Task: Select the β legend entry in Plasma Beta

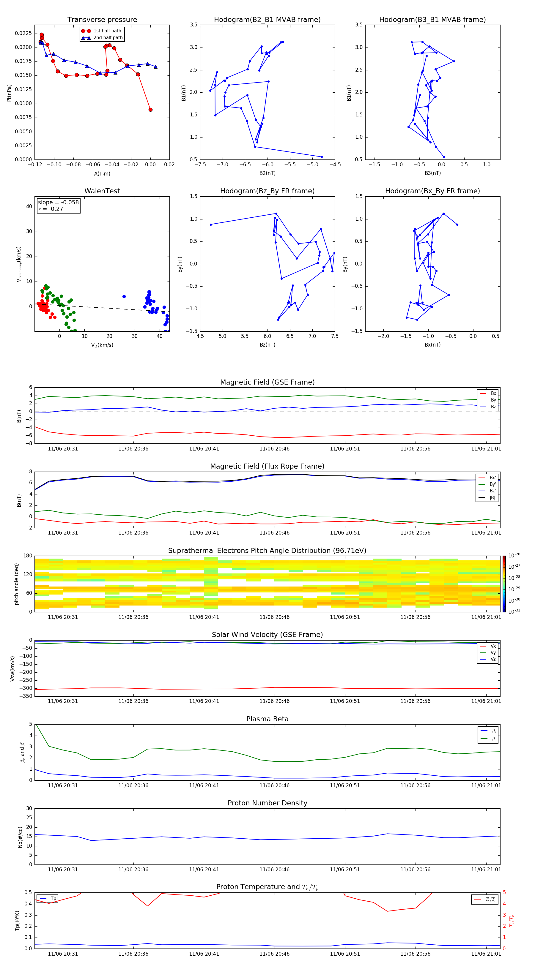Action: (x=488, y=739)
